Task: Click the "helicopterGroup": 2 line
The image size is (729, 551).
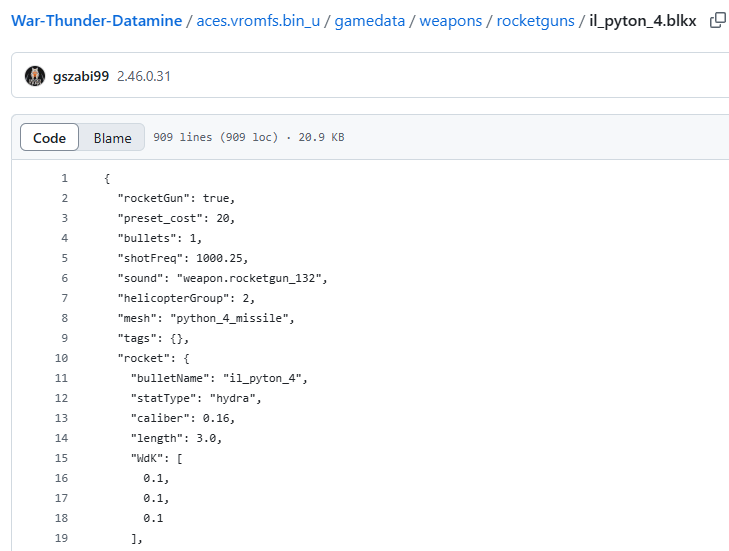Action: pos(186,298)
